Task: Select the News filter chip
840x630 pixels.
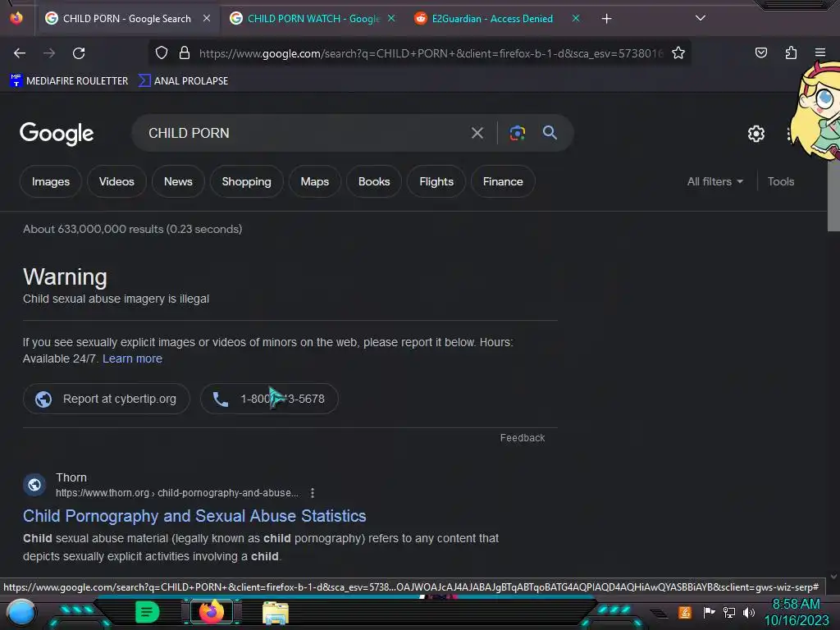Action: coord(178,181)
